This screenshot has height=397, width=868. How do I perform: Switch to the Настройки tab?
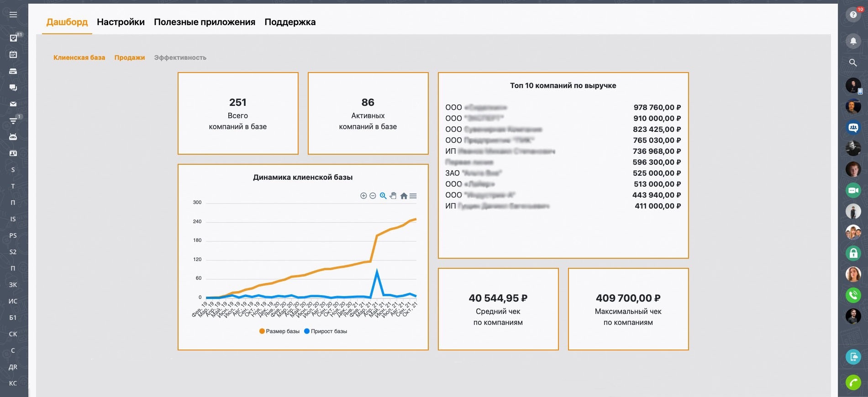[121, 22]
